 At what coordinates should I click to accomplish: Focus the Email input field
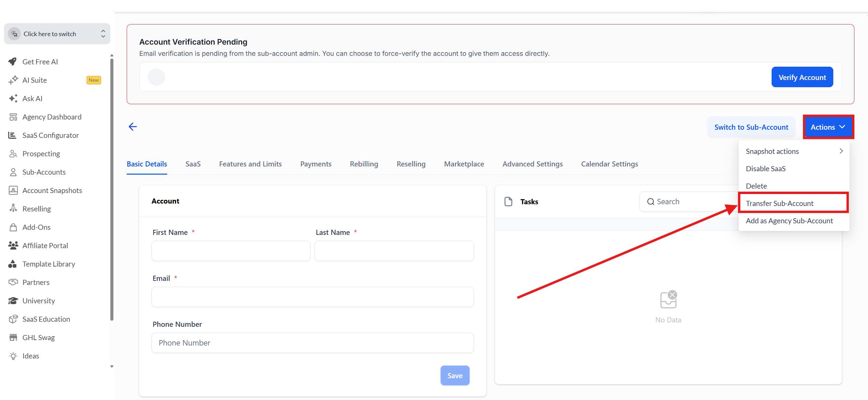tap(312, 297)
